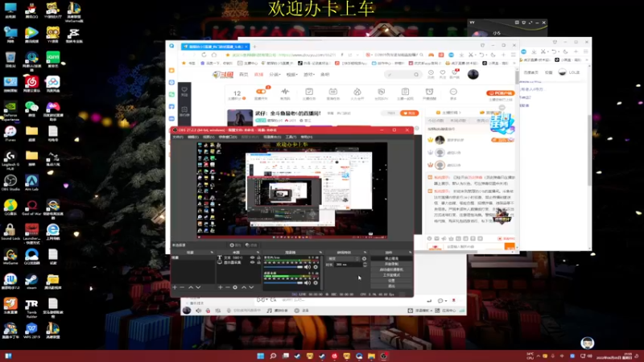Viewport: 644px width, 362px height.
Task: Toggle lock on the text source
Action: pyautogui.click(x=258, y=257)
